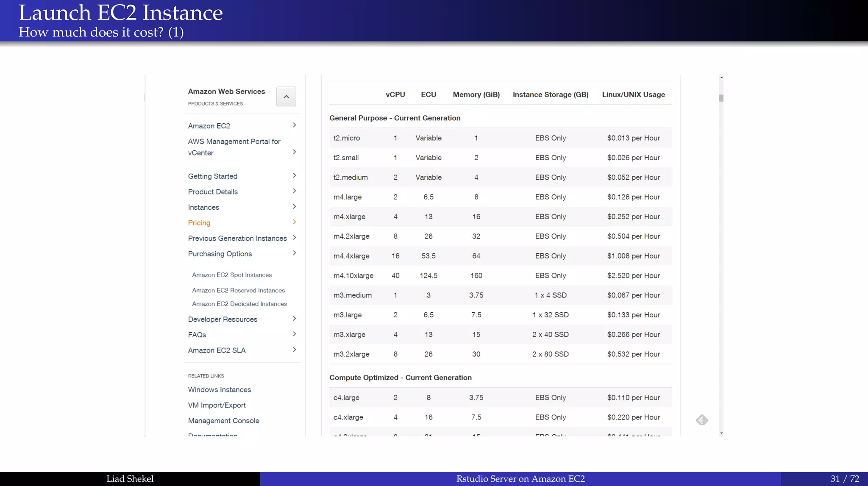Select the m3.xlarge row name
This screenshot has width=868, height=486.
point(349,335)
